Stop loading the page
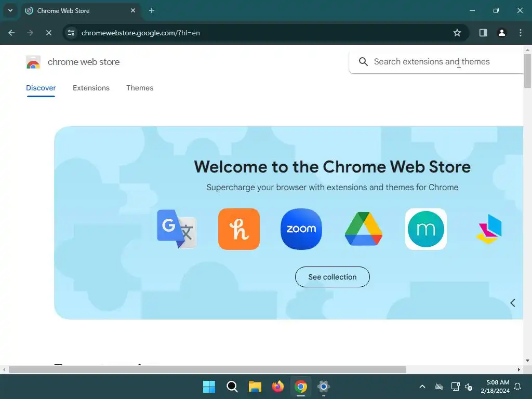The image size is (532, 399). 48,33
